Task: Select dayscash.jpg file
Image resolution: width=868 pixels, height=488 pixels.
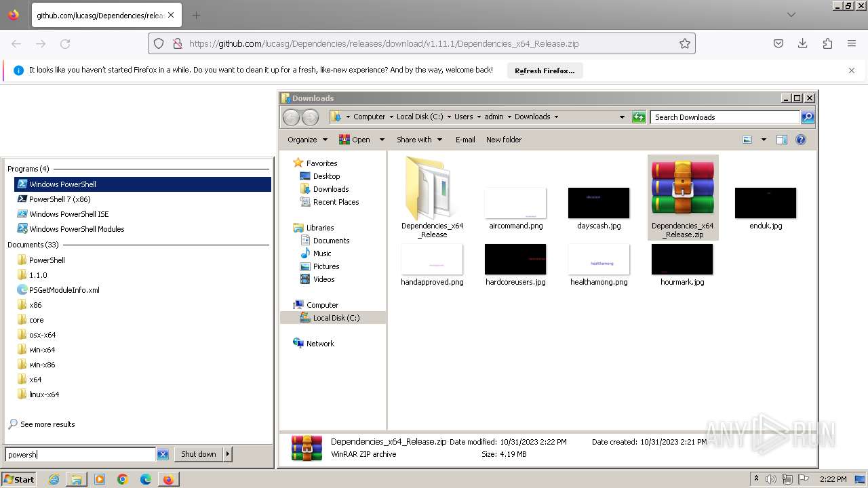Action: [x=599, y=208]
